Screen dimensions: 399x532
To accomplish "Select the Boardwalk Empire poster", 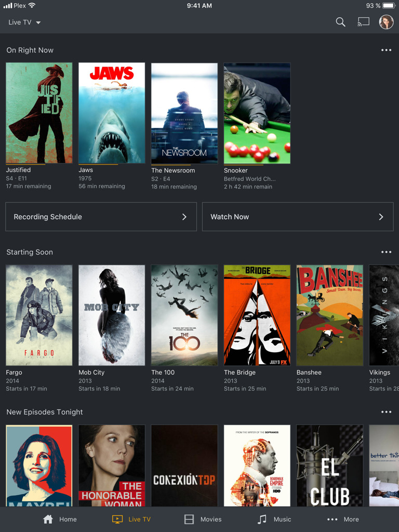I will 257,465.
